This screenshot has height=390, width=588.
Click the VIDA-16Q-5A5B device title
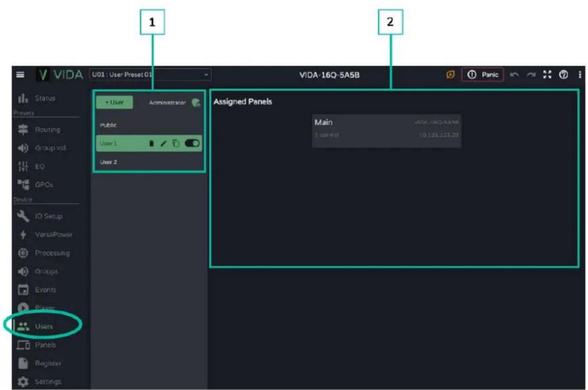click(329, 75)
